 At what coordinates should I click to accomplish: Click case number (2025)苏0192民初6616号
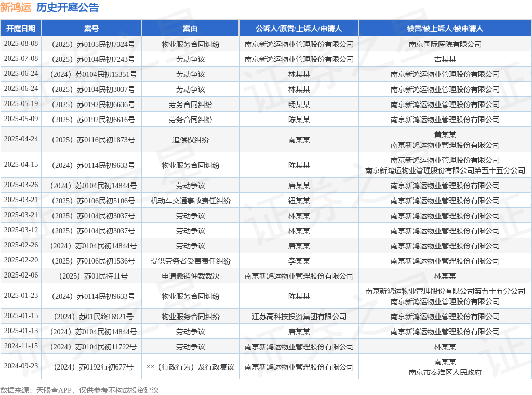(x=91, y=120)
